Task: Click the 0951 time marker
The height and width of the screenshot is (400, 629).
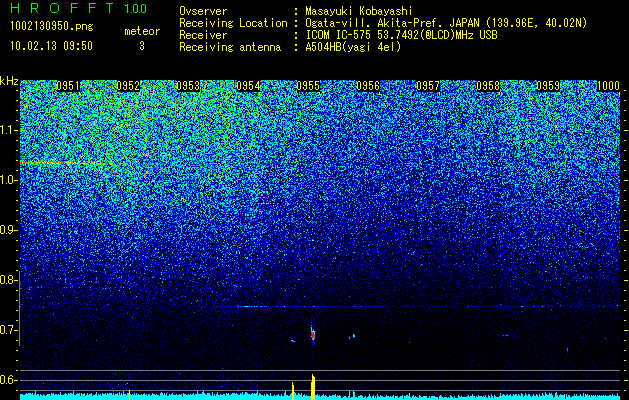Action: click(x=68, y=86)
